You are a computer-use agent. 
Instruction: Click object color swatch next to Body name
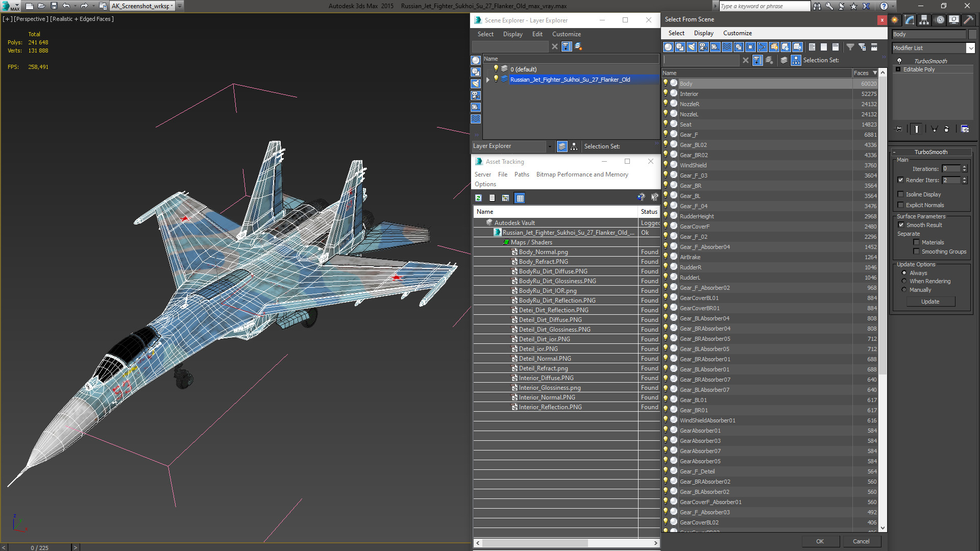pos(972,34)
